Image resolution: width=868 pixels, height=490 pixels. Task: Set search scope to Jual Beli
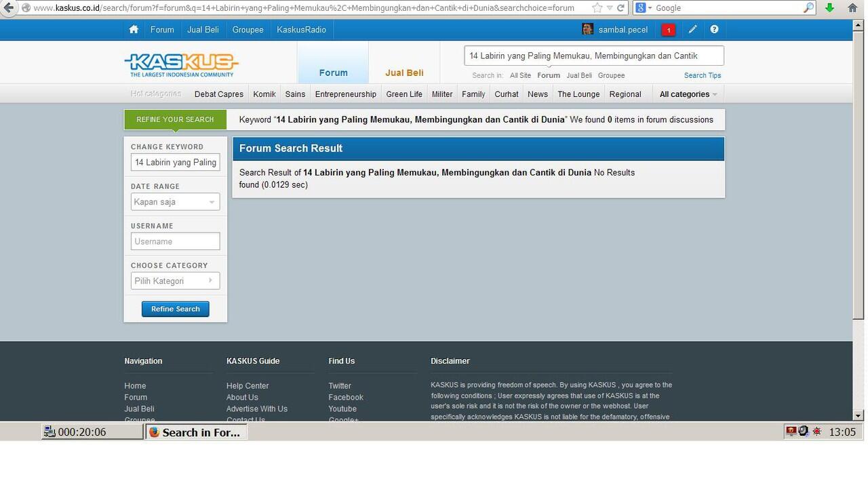pos(579,75)
